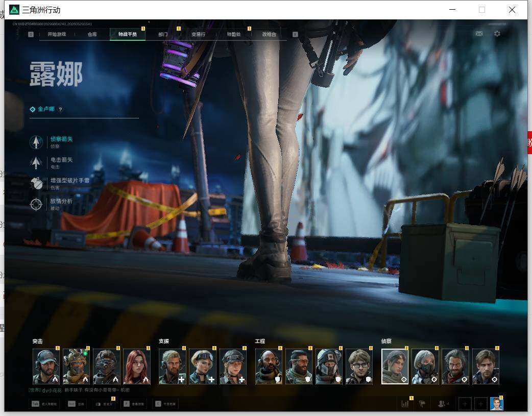
Task: Click the 电击箭矢 skill name
Action: pyautogui.click(x=61, y=160)
